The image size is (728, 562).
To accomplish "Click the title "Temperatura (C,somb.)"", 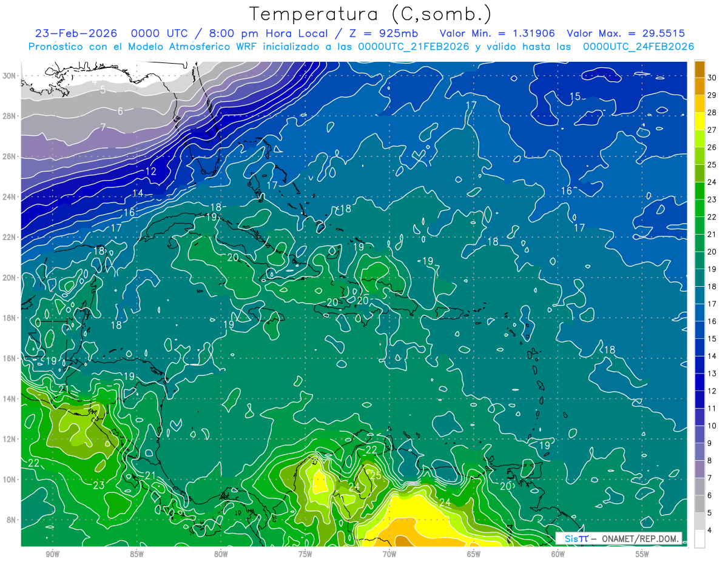I will (x=371, y=15).
